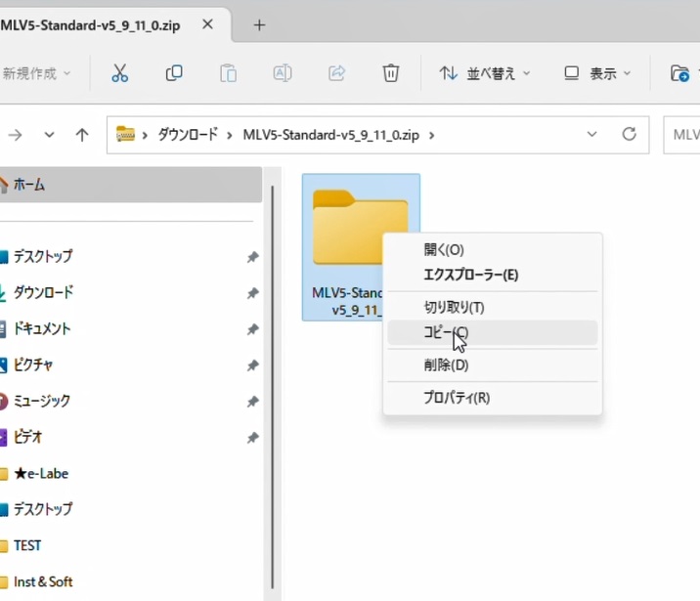Click pin icon next to ミュージック
Screen dimensions: 700x601
[x=253, y=401]
